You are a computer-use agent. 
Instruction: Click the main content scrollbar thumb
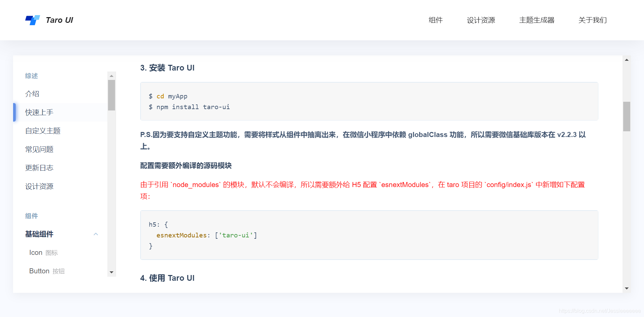627,117
